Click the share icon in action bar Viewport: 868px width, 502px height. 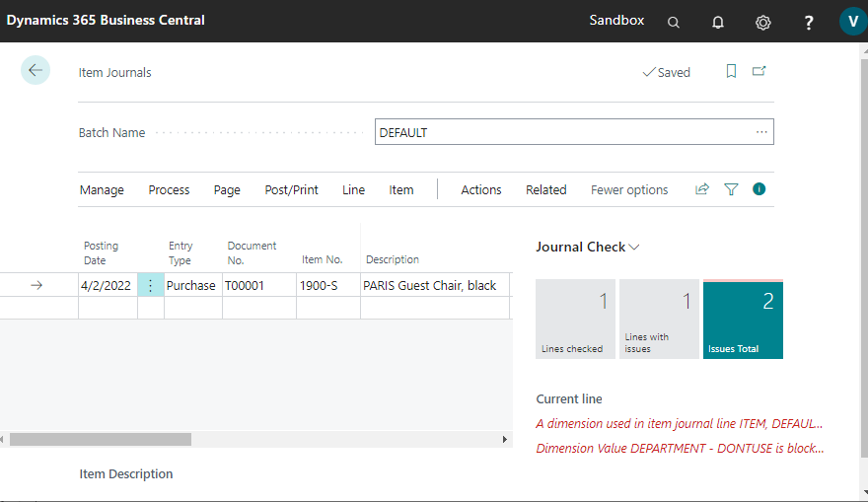click(702, 189)
